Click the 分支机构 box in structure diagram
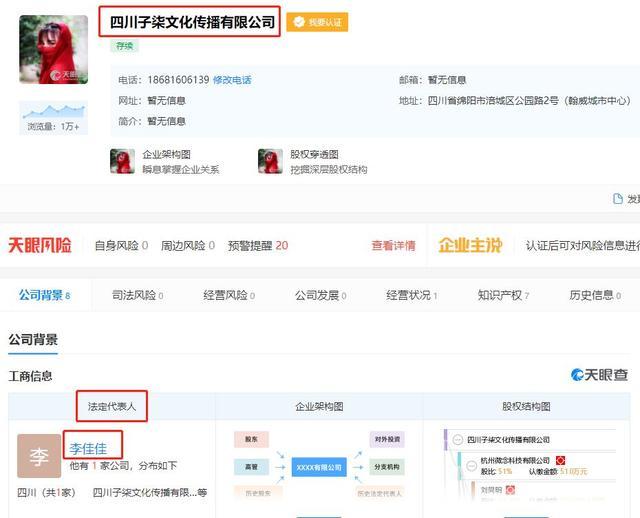This screenshot has height=518, width=640. point(387,467)
